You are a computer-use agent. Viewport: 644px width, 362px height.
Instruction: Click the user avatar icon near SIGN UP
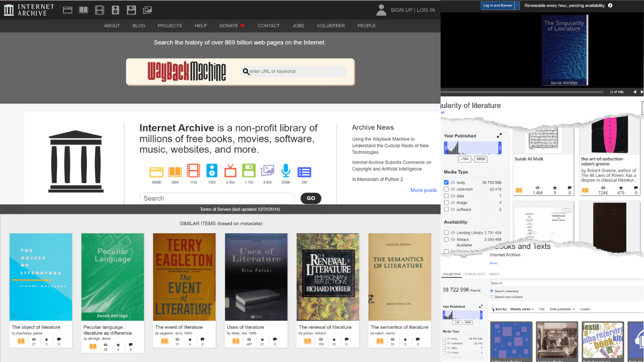pyautogui.click(x=381, y=10)
